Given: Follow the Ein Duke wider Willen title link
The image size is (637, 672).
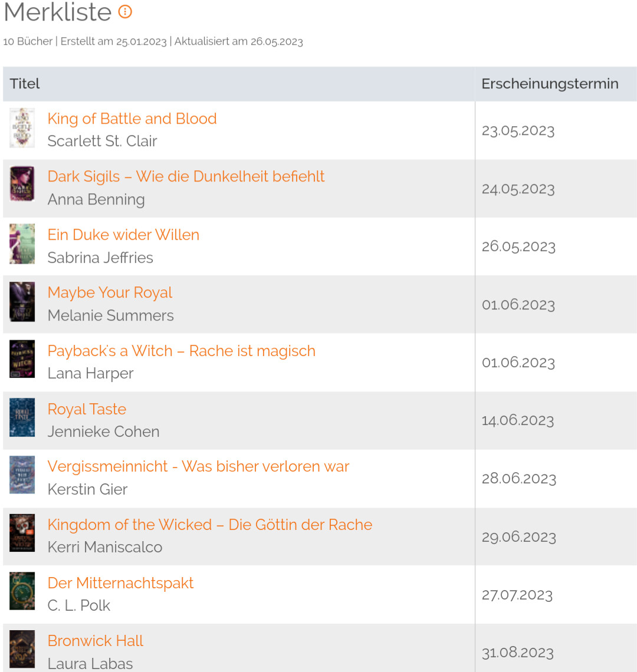Looking at the screenshot, I should tap(123, 235).
